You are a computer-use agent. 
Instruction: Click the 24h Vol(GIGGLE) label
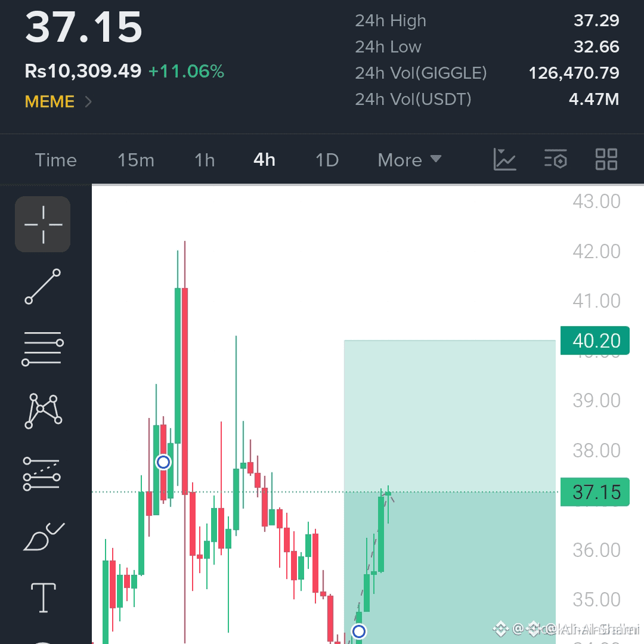[x=421, y=73]
